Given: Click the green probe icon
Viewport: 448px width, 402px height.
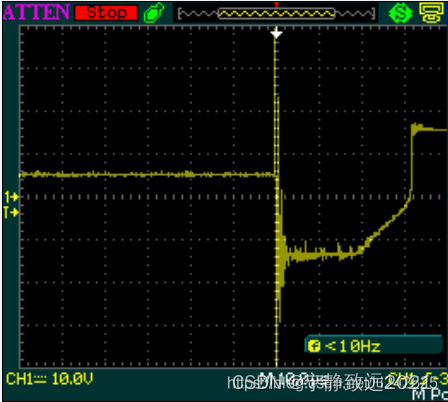Looking at the screenshot, I should (154, 13).
